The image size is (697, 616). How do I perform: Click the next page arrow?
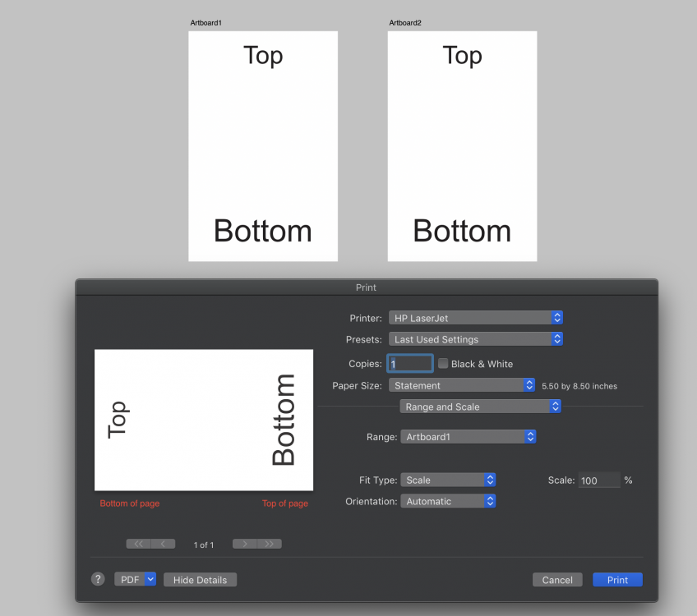point(245,543)
